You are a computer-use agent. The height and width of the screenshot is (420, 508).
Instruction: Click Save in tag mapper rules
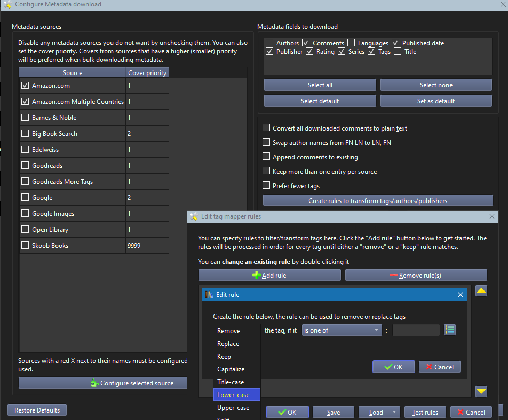334,412
